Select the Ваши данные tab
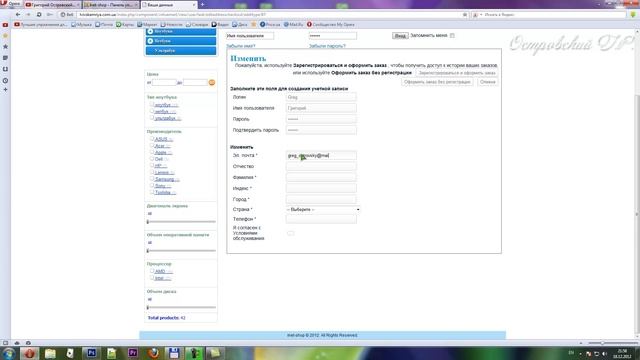 (x=169, y=4)
